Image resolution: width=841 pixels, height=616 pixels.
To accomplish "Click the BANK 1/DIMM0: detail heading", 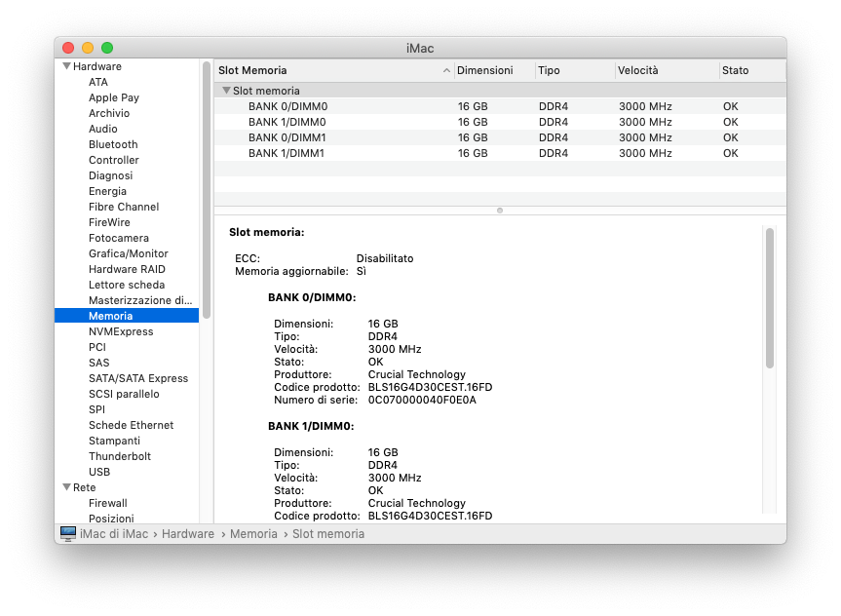I will [x=311, y=426].
